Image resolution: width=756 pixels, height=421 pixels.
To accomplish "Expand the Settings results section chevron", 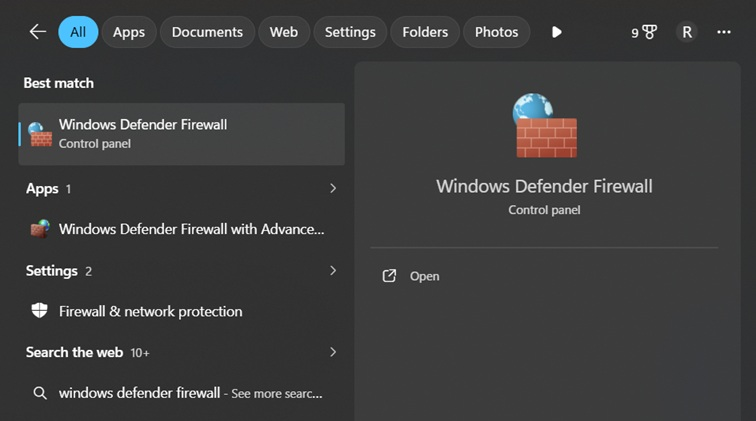I will (333, 271).
